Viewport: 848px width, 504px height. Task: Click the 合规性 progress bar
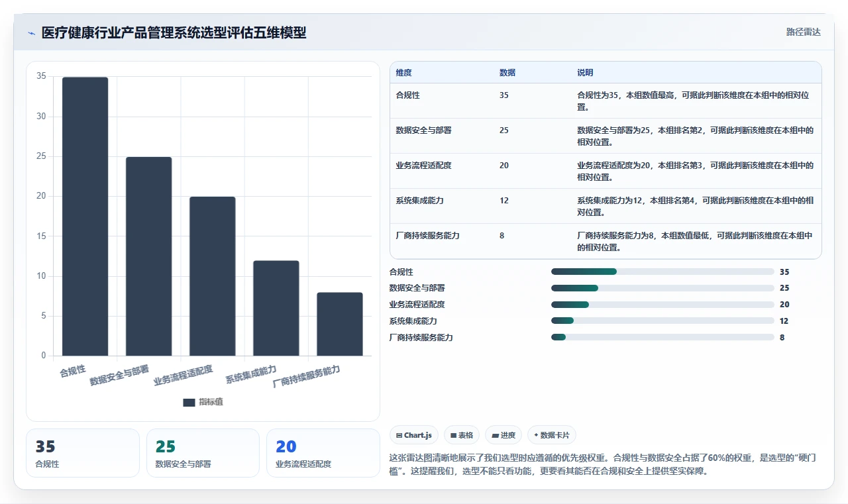coord(662,272)
